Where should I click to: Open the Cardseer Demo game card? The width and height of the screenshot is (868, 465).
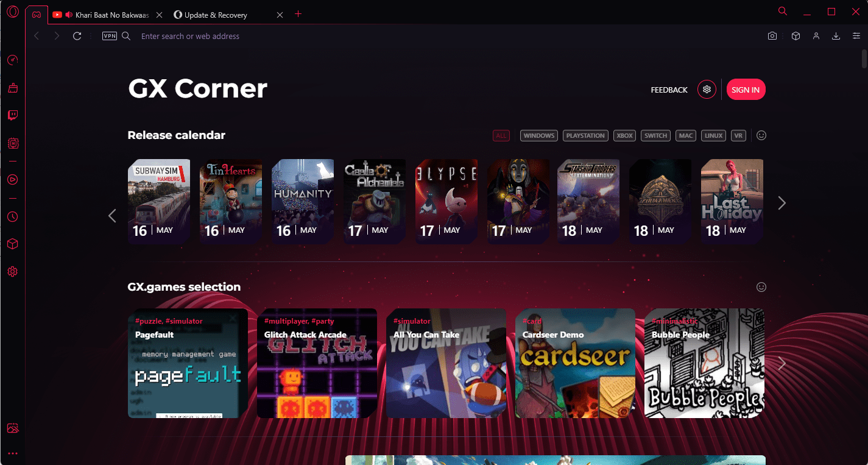pos(575,363)
